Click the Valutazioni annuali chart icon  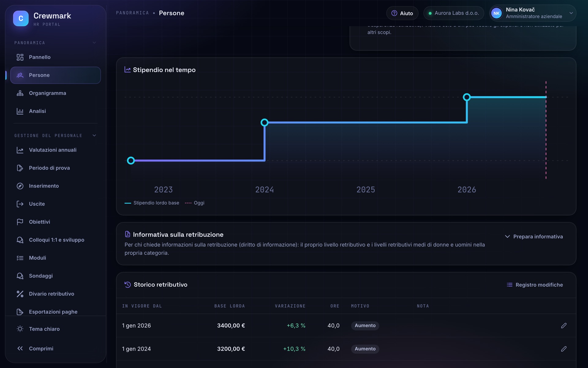20,150
